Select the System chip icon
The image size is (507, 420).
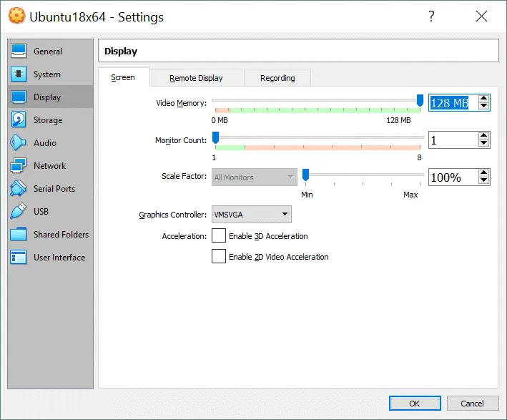coord(19,74)
